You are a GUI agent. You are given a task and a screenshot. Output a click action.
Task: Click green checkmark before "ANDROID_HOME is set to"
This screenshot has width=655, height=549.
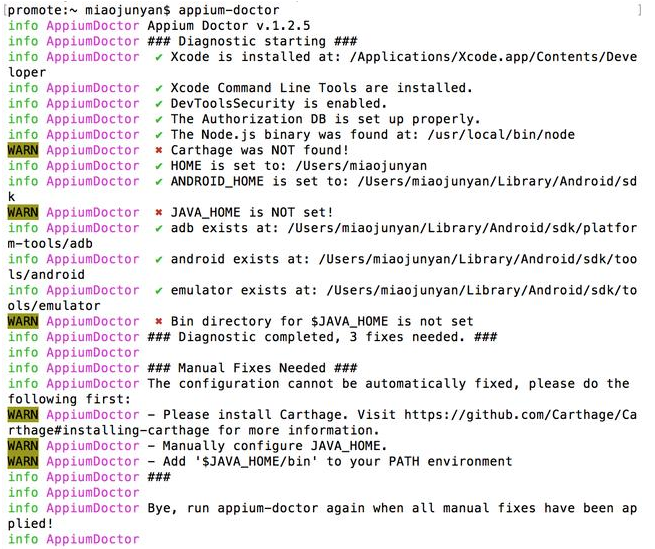click(159, 181)
